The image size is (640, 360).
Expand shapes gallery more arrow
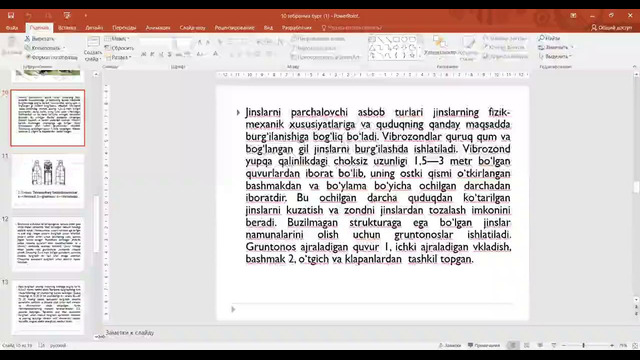[x=419, y=57]
